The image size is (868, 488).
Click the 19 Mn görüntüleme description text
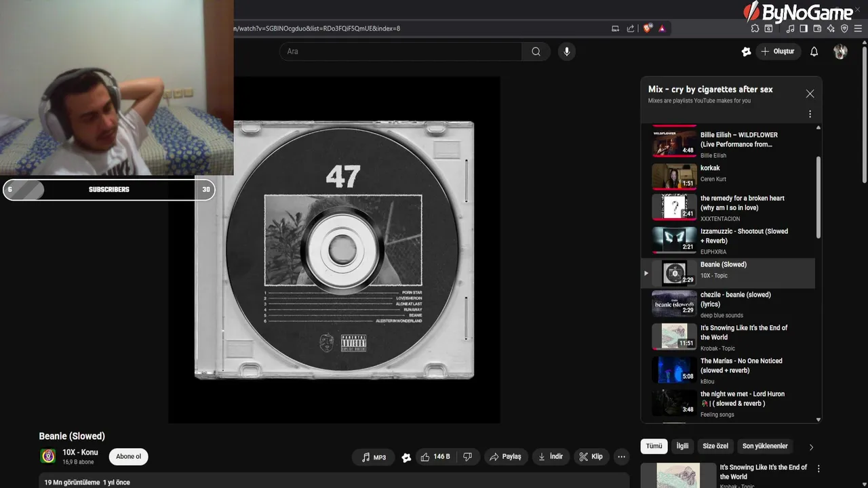tap(87, 483)
